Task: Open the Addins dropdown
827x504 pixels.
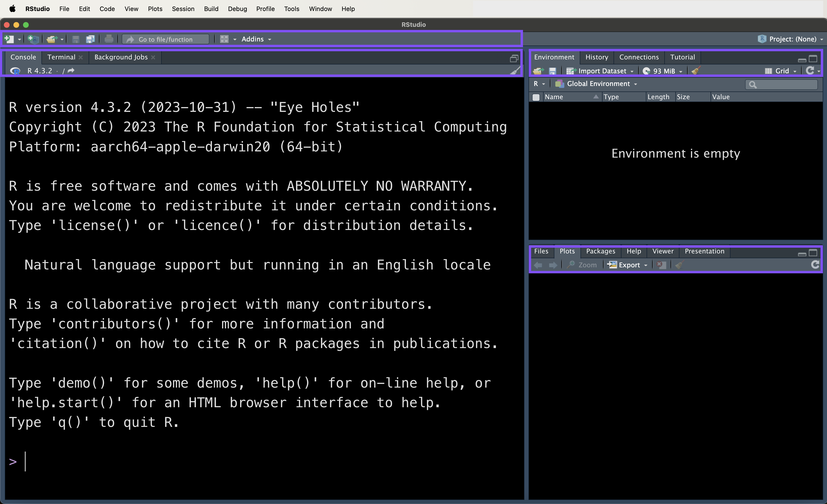Action: [x=256, y=39]
